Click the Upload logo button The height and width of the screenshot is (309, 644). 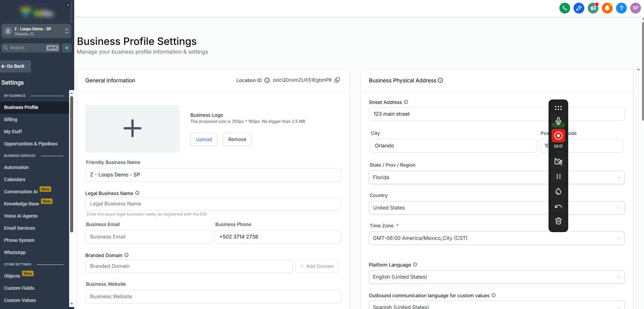tap(204, 139)
